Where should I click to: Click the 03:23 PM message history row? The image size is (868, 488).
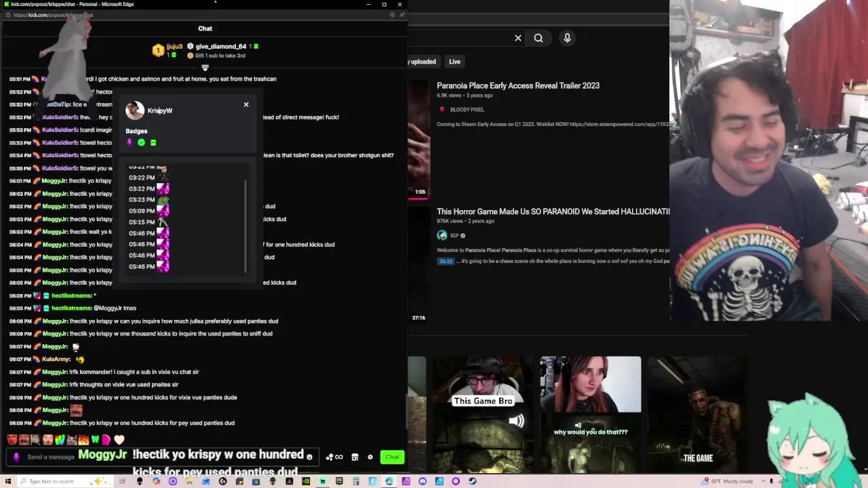point(149,199)
